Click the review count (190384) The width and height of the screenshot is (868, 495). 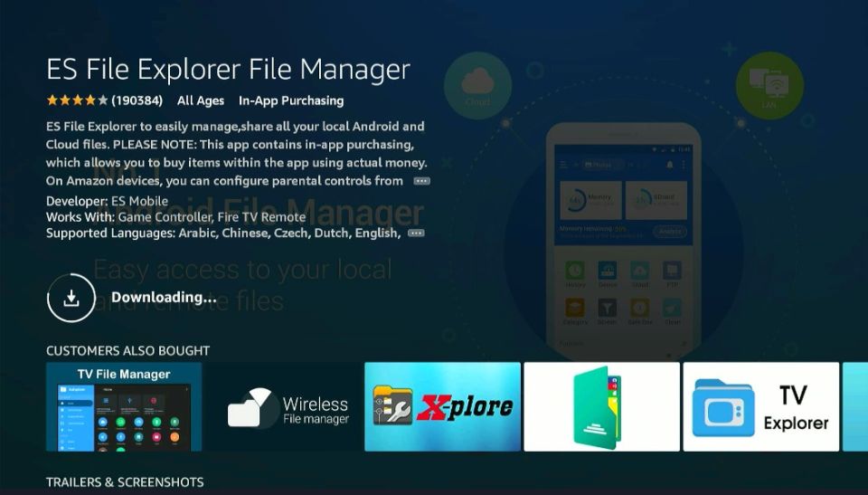click(137, 100)
